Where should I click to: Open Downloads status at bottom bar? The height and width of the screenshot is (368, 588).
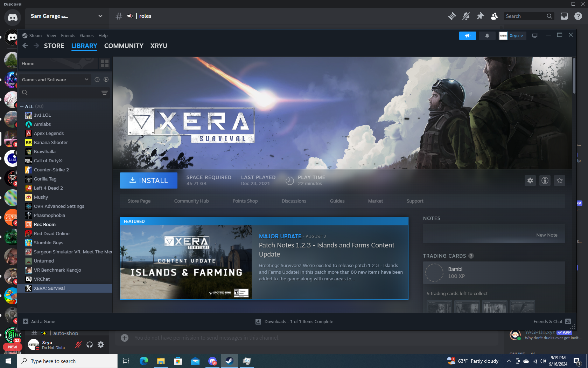pos(294,321)
